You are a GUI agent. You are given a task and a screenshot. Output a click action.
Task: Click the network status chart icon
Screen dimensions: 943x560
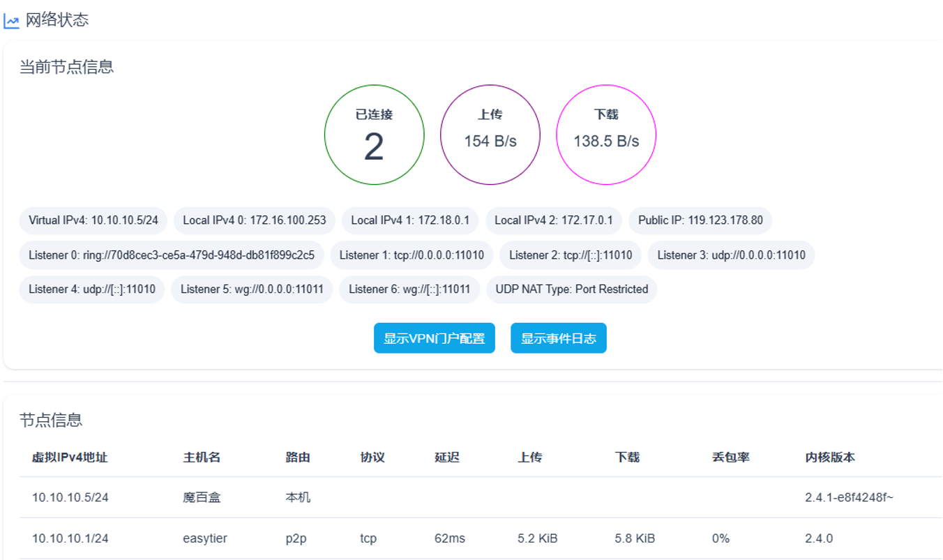tap(11, 21)
